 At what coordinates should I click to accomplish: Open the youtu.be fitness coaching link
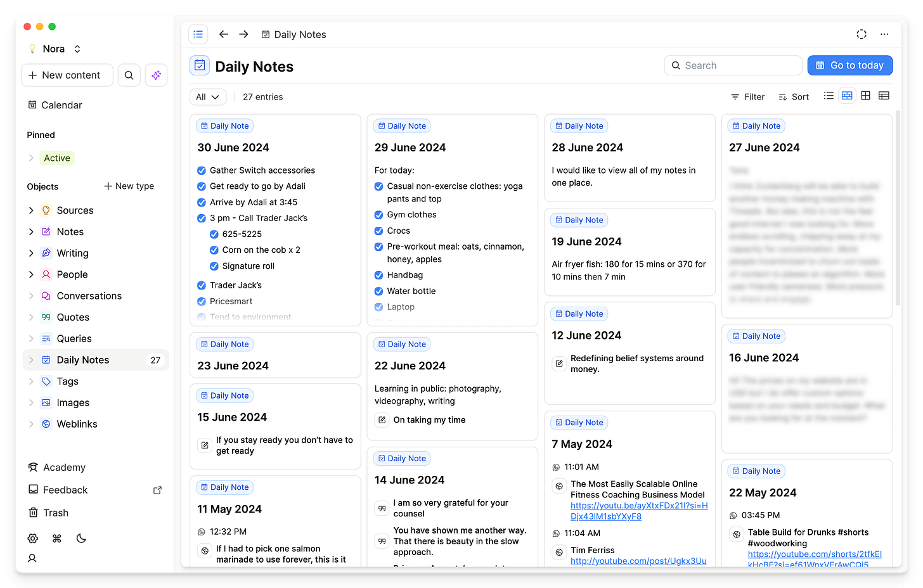pyautogui.click(x=639, y=511)
